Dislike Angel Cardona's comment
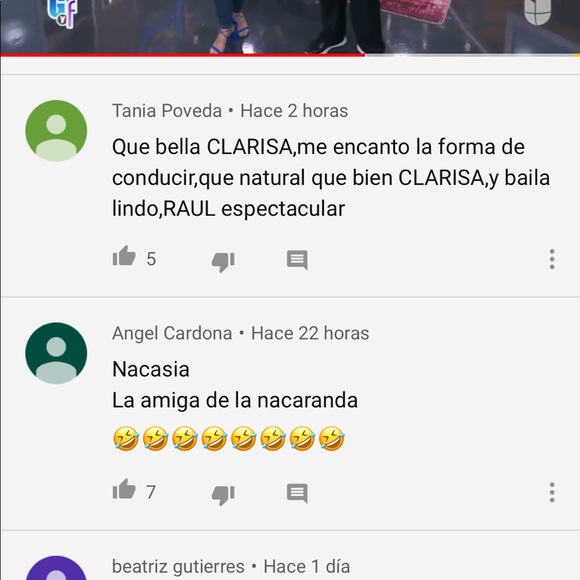The height and width of the screenshot is (580, 580). coord(223,495)
